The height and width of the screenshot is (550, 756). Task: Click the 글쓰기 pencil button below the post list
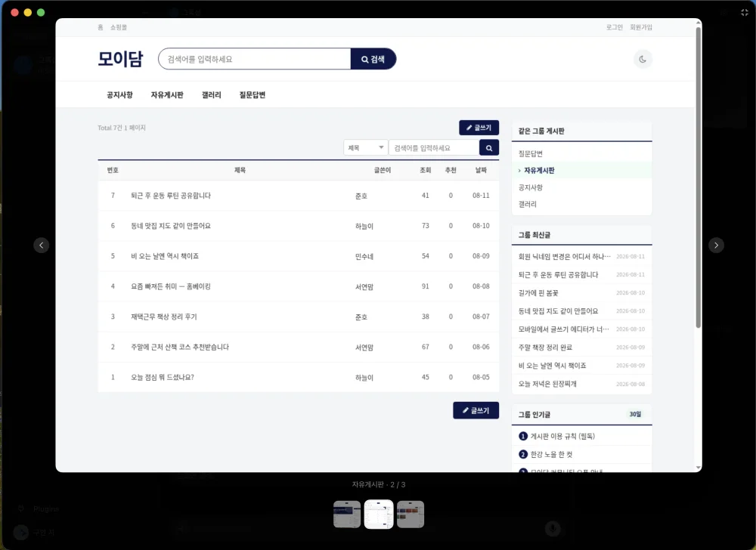coord(476,410)
